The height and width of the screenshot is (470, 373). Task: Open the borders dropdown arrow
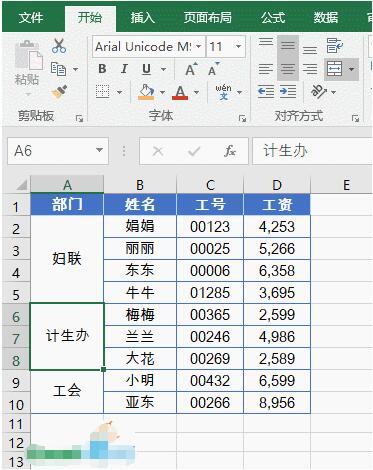119,92
